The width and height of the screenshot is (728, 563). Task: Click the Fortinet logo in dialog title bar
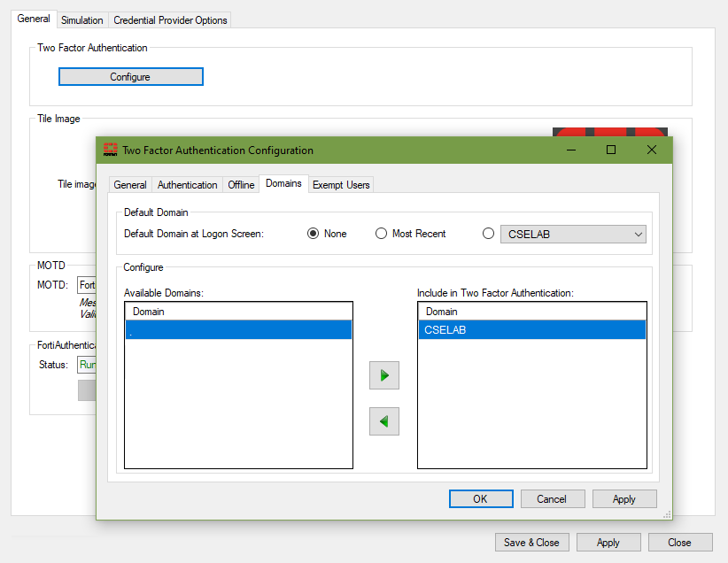111,150
